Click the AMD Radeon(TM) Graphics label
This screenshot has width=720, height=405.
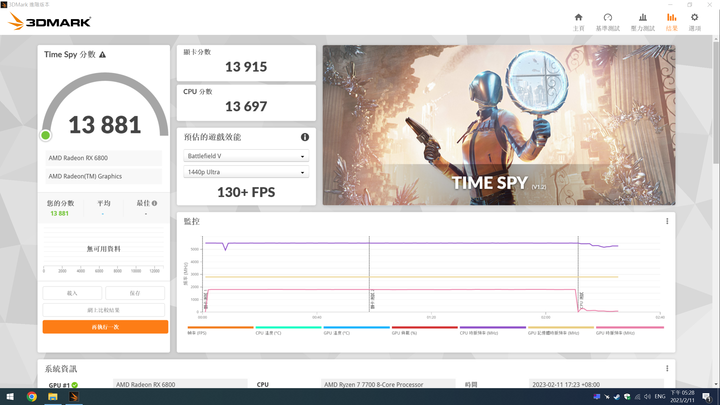click(103, 176)
